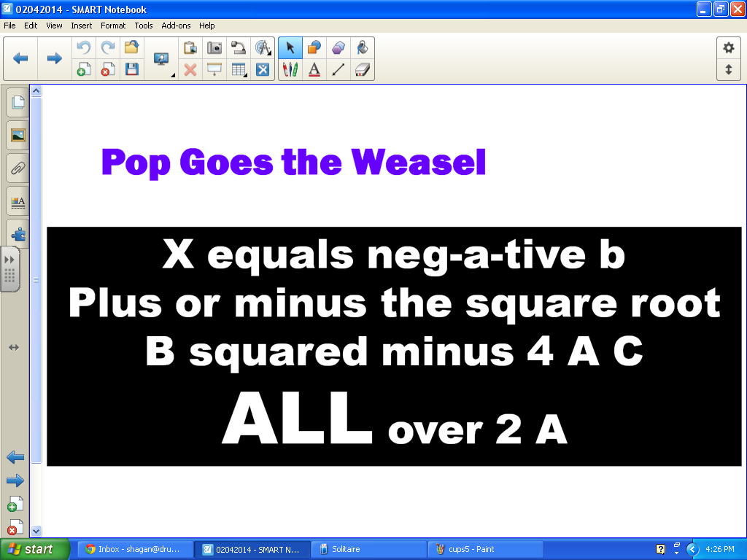Select the arrow selection tool
This screenshot has height=560, width=747.
pyautogui.click(x=290, y=47)
